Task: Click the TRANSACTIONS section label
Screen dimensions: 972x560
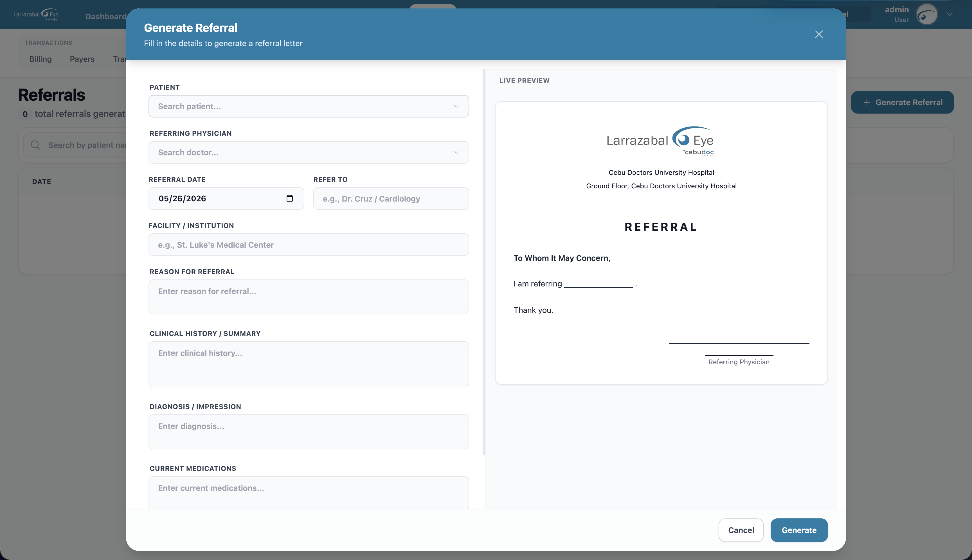Action: pyautogui.click(x=48, y=43)
